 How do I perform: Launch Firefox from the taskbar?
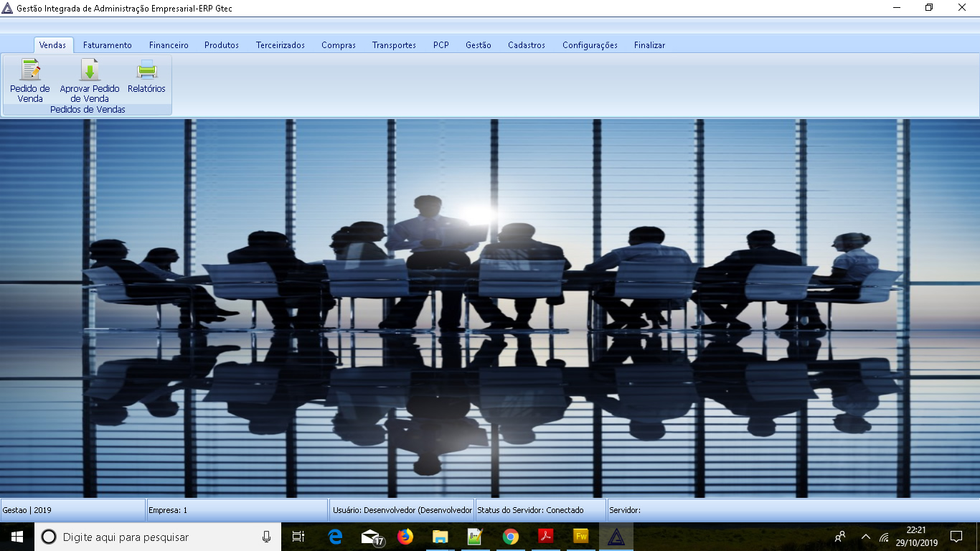click(405, 537)
